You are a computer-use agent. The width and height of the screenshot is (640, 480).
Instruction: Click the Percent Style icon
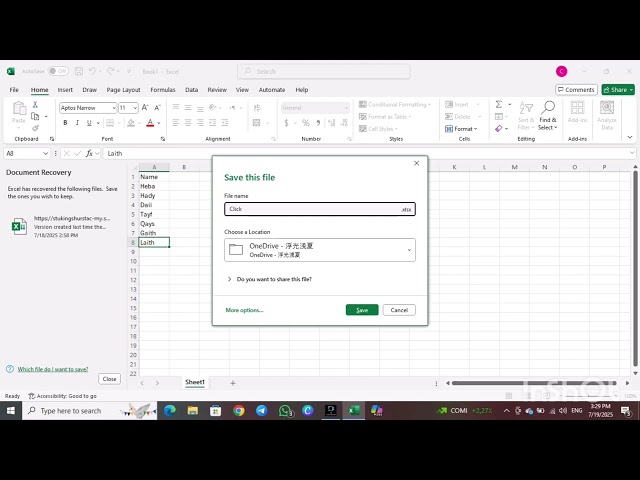(306, 122)
